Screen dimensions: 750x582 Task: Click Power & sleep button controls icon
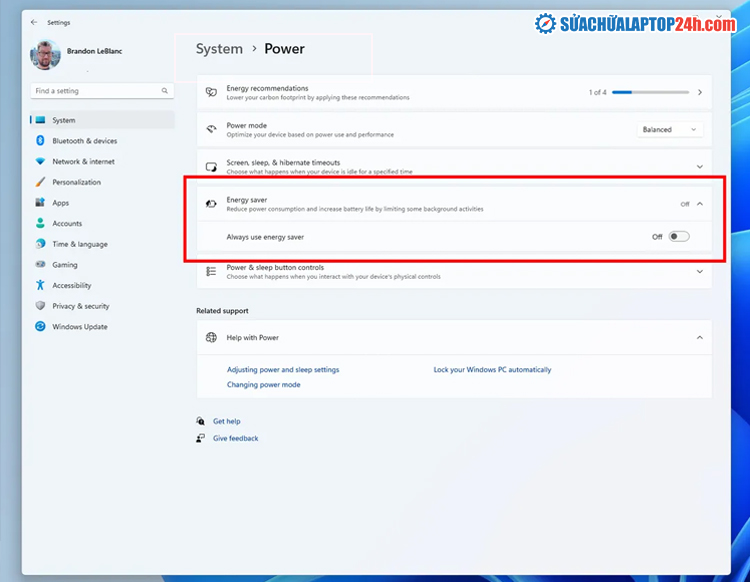pos(211,272)
